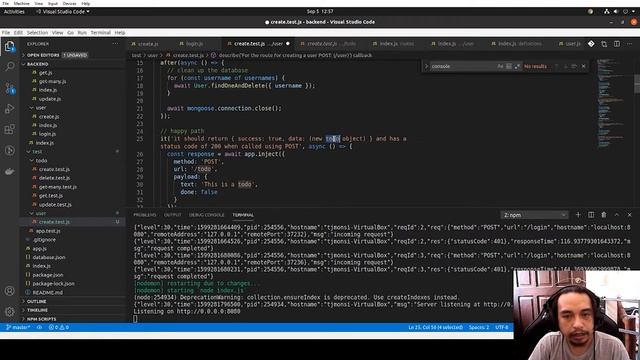Viewport: 640px width, 360px height.
Task: Expand the Open Editors section
Action: point(73,55)
